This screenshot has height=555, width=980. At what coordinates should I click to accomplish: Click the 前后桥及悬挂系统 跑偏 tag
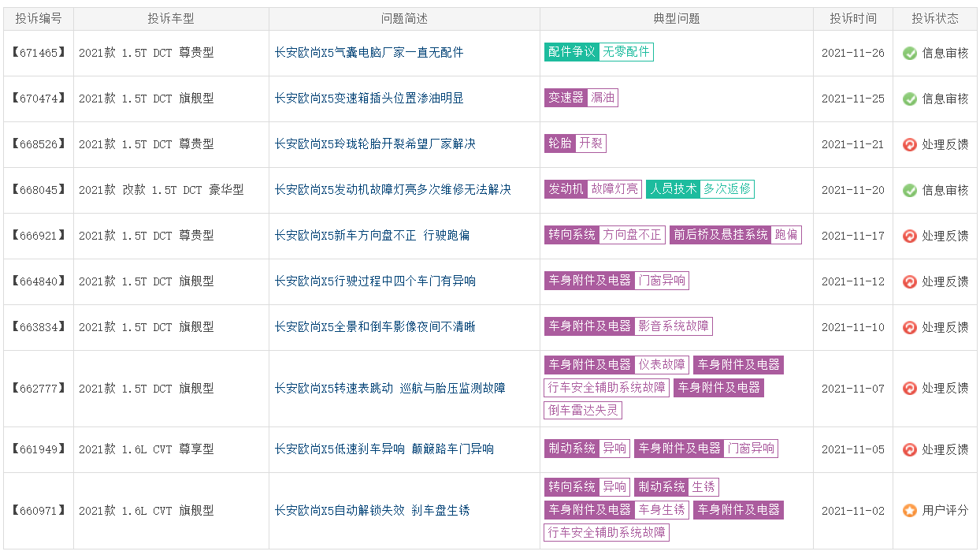pyautogui.click(x=736, y=235)
